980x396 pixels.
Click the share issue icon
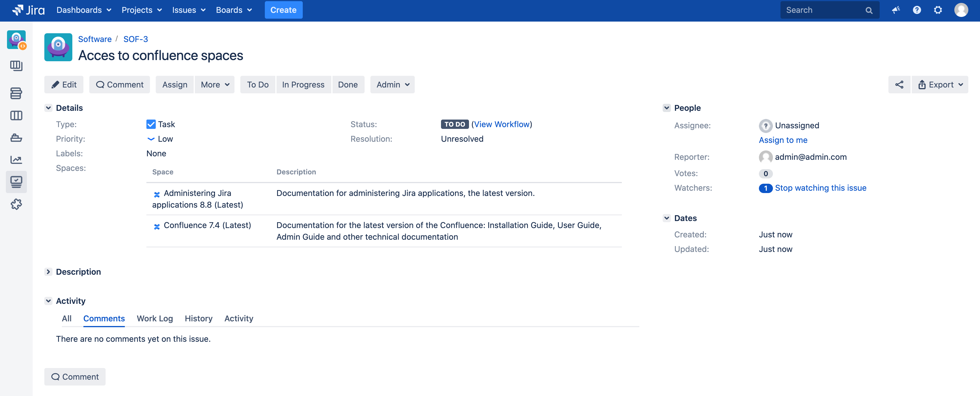pos(899,85)
